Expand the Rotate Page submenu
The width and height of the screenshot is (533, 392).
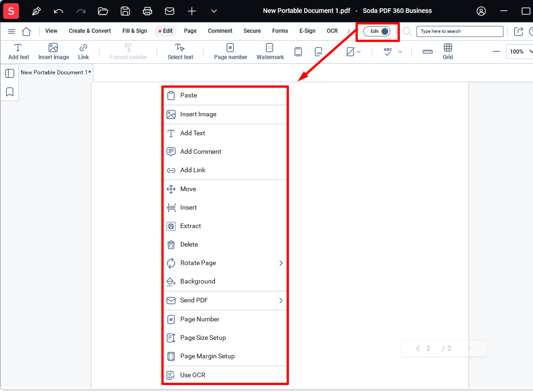[x=226, y=263]
